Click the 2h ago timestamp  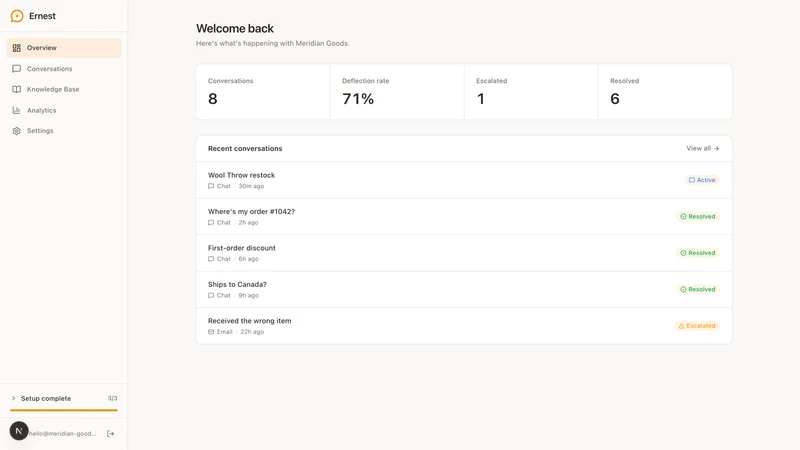coord(248,222)
